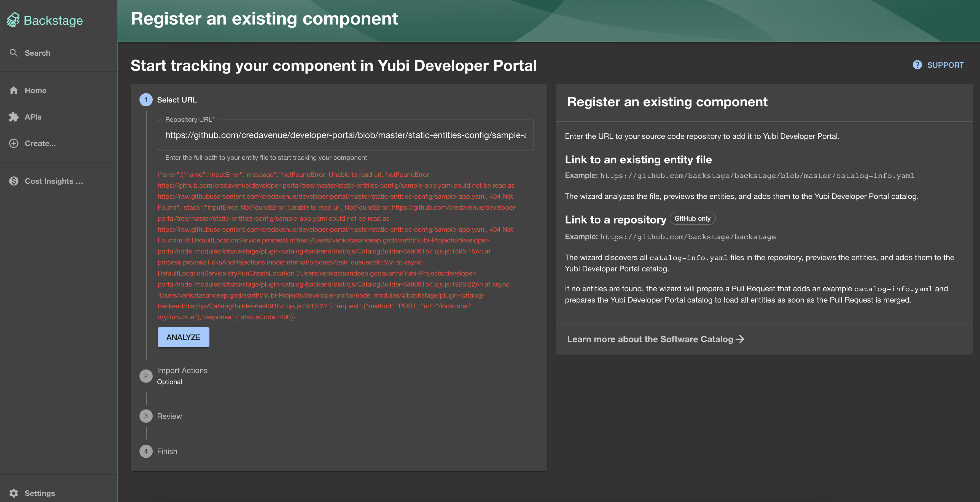Click the Backstage logo icon
This screenshot has width=980, height=502.
tap(13, 19)
